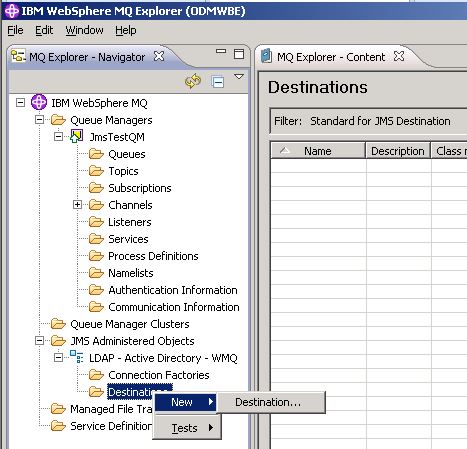Click the JmsTestQM label in tree
The width and height of the screenshot is (467, 449).
click(x=117, y=137)
